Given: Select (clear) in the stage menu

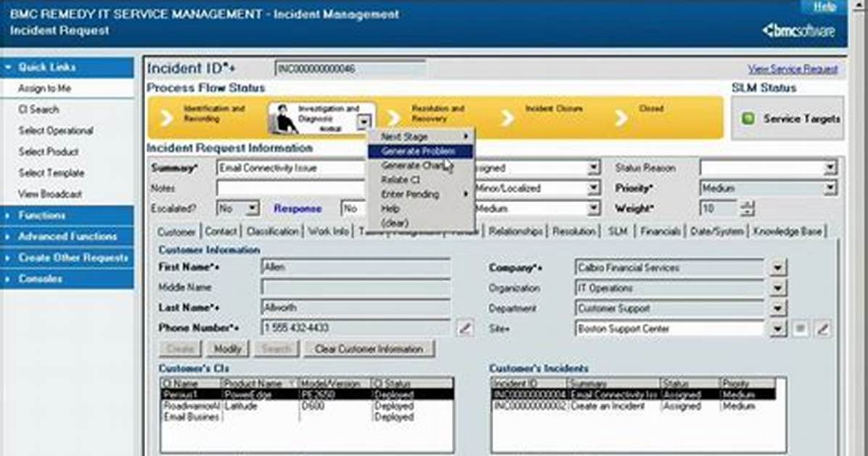Looking at the screenshot, I should point(421,224).
